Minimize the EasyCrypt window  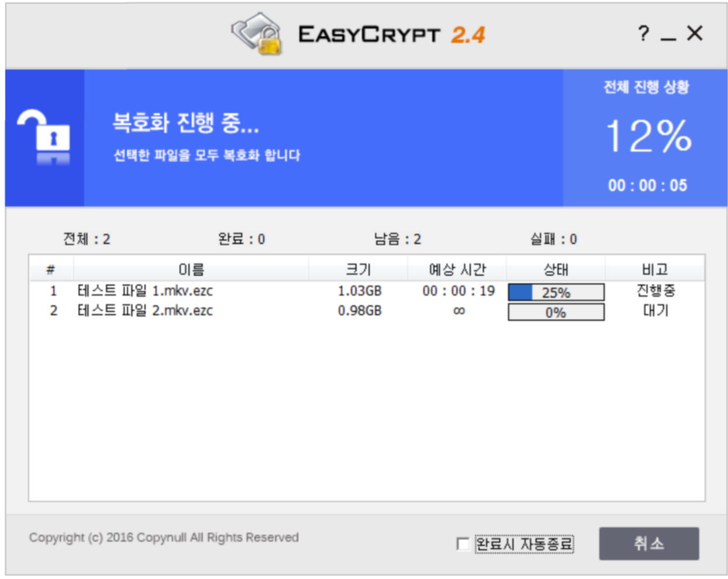click(668, 39)
